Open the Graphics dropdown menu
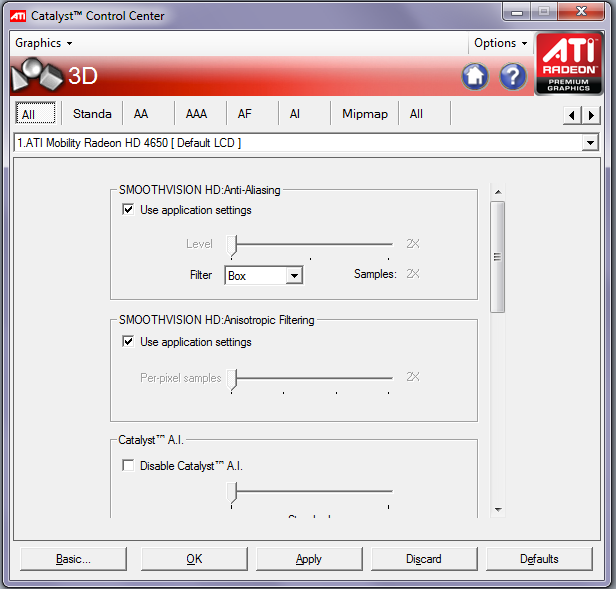Image resolution: width=616 pixels, height=589 pixels. click(43, 43)
